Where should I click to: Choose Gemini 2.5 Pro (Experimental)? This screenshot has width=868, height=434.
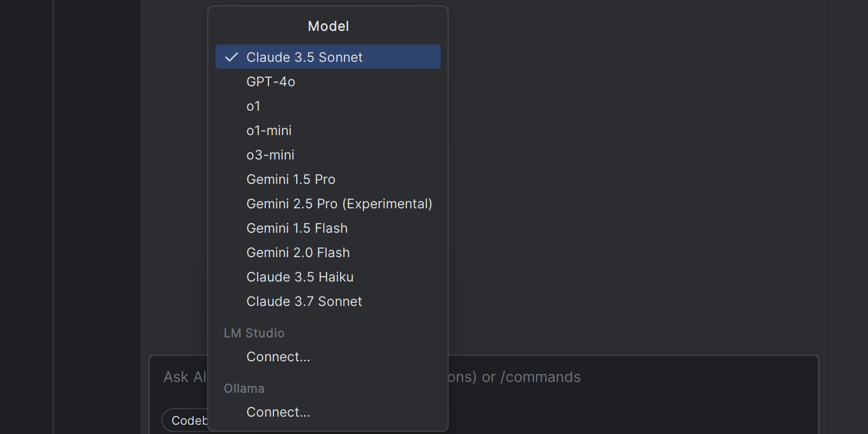point(339,203)
